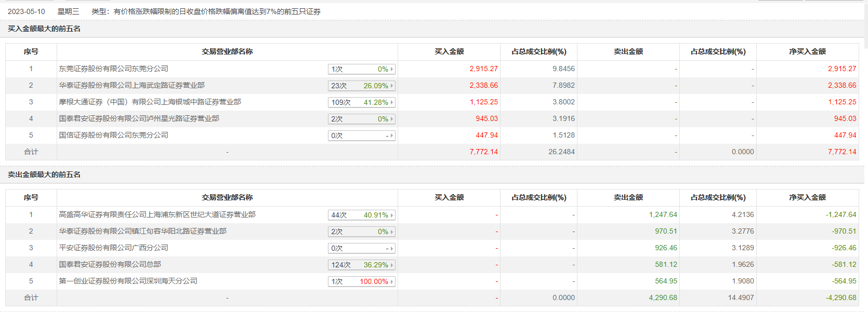Expand the 0次 box for 国信证券东莞分公司

tap(362, 135)
